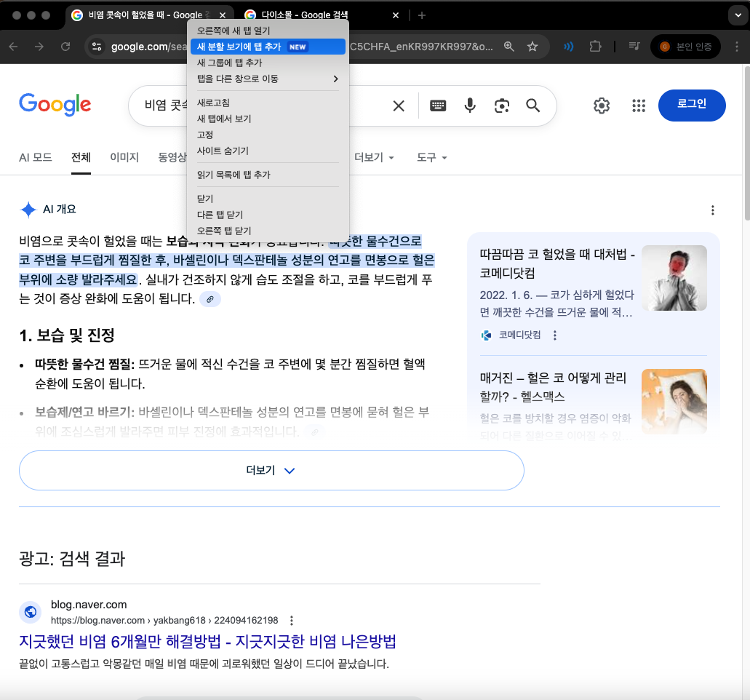Open Google Lens image search icon
Image resolution: width=750 pixels, height=700 pixels.
tap(501, 106)
